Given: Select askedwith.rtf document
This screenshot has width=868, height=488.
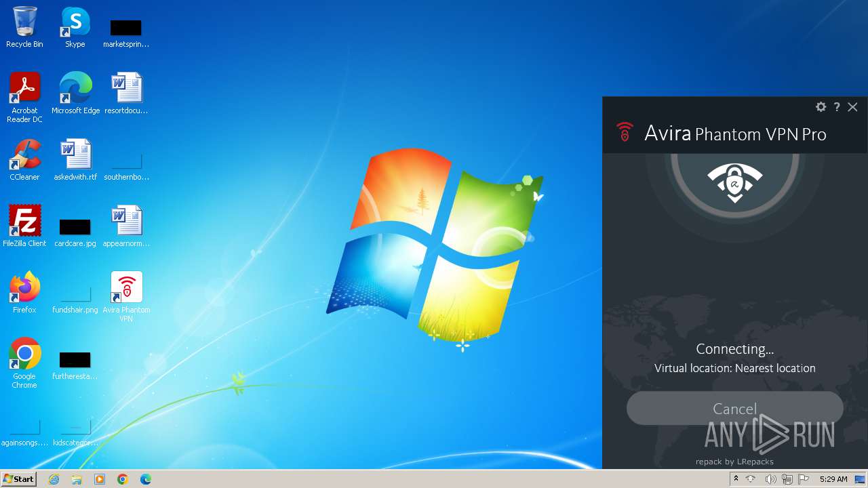Looking at the screenshot, I should pos(75,160).
